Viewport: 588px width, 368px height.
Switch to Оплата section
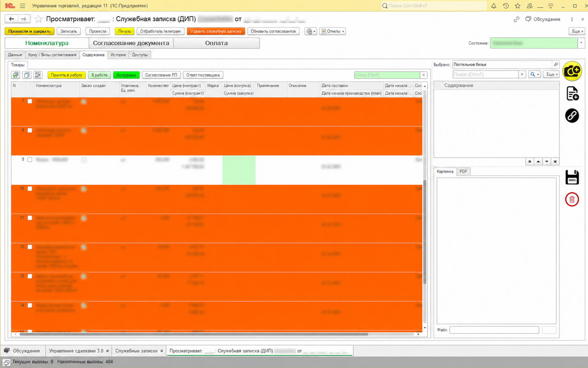217,43
